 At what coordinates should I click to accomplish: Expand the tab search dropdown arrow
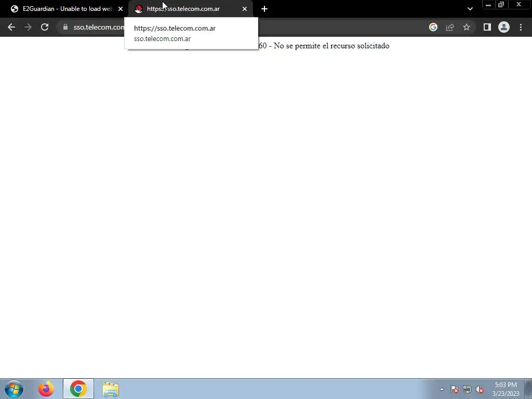pos(470,9)
